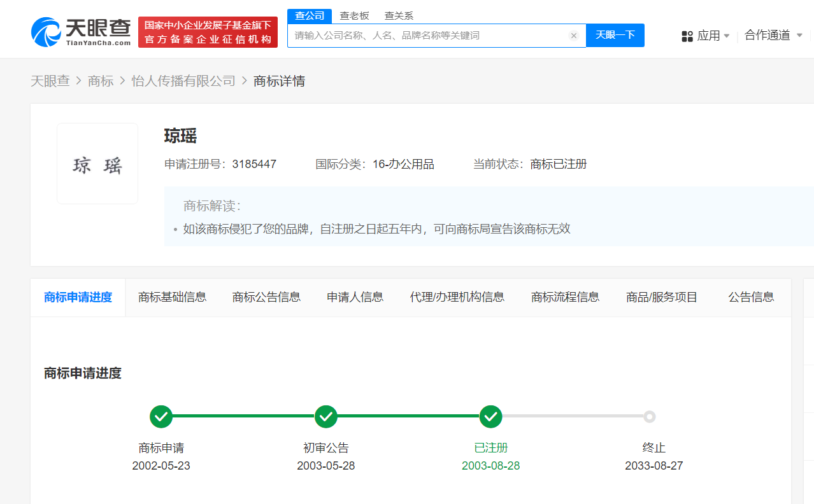Click the 商标申请 green checkmark step
This screenshot has width=814, height=504.
[x=161, y=417]
